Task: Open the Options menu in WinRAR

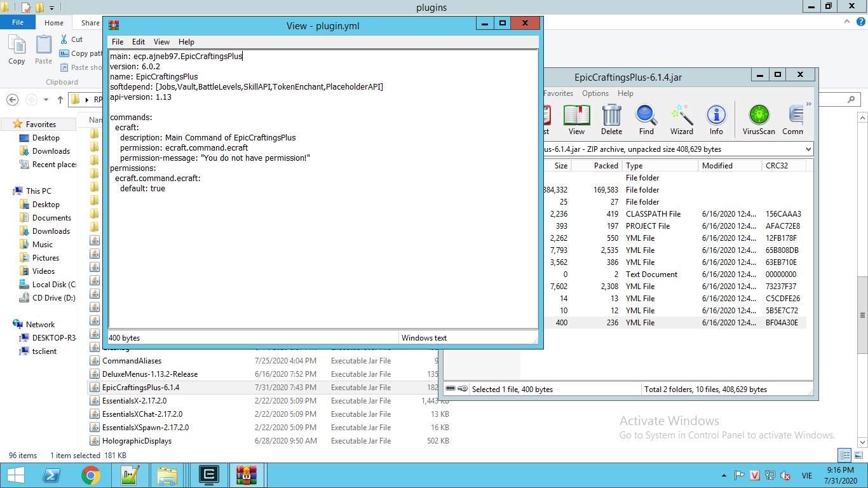Action: (595, 93)
